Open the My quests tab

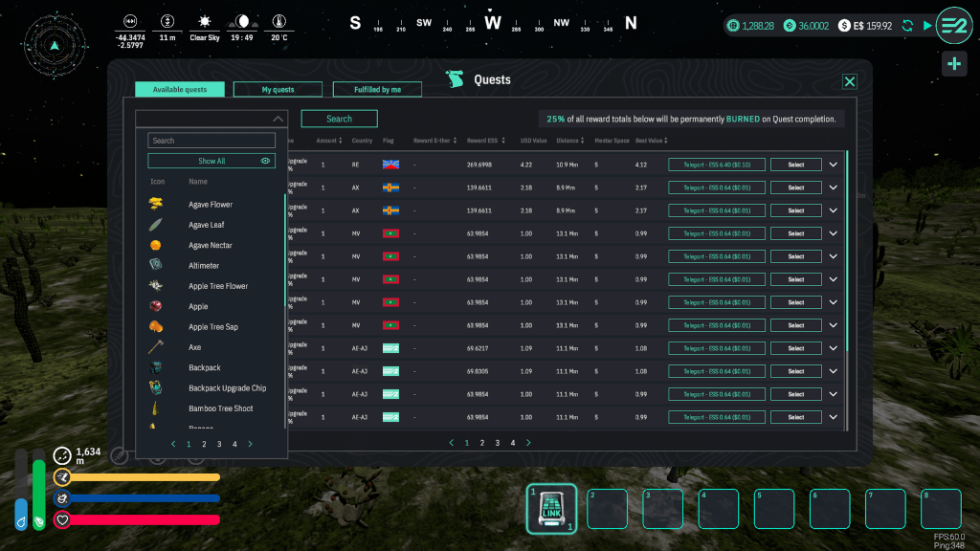coord(278,89)
